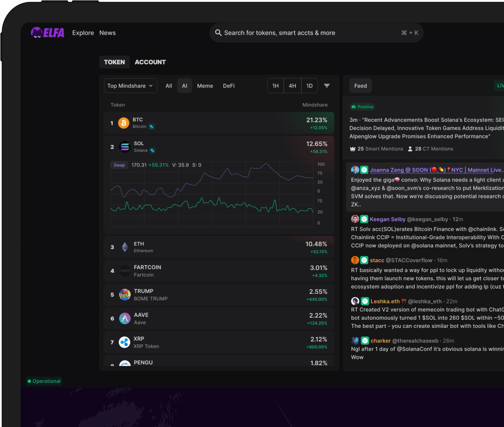The height and width of the screenshot is (427, 504).
Task: Expand the XRP Token row
Action: tap(219, 342)
